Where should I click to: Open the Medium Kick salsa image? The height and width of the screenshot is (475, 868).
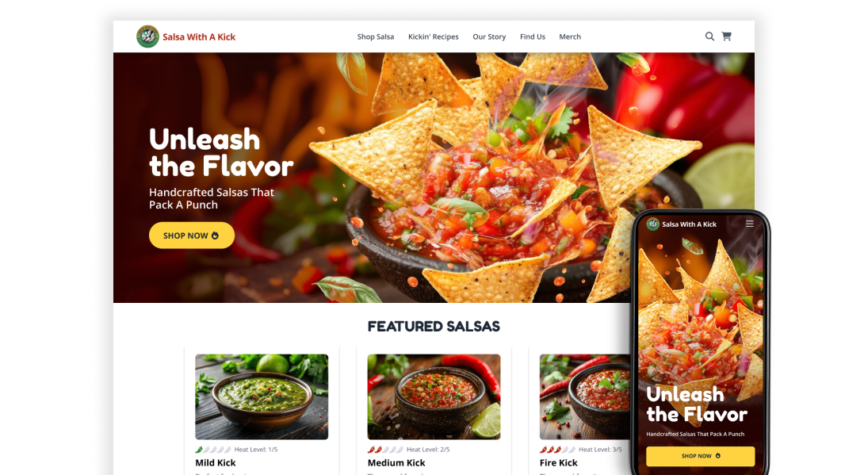[434, 397]
